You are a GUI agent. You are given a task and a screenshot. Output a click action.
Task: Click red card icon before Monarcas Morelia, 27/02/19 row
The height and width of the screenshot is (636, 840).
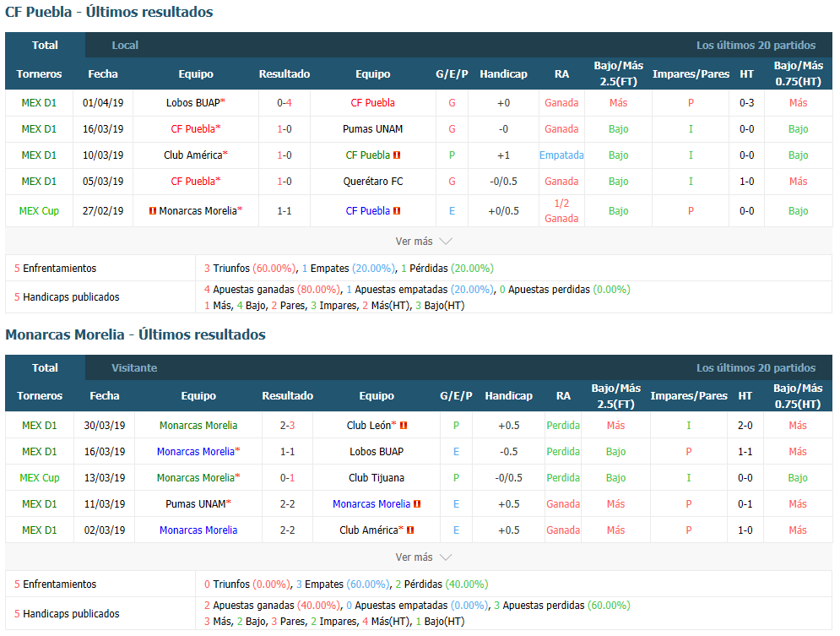pyautogui.click(x=153, y=211)
